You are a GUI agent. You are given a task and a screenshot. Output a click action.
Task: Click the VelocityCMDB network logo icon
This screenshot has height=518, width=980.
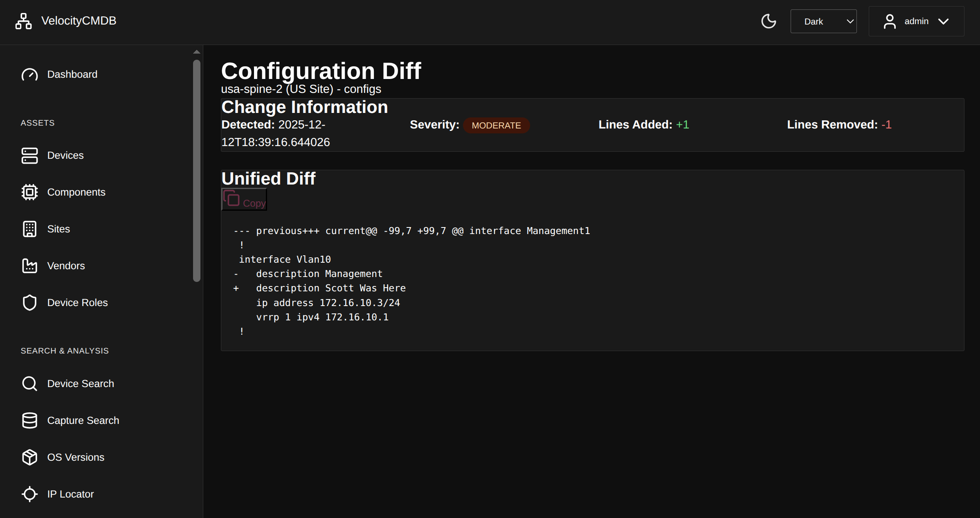coord(23,21)
